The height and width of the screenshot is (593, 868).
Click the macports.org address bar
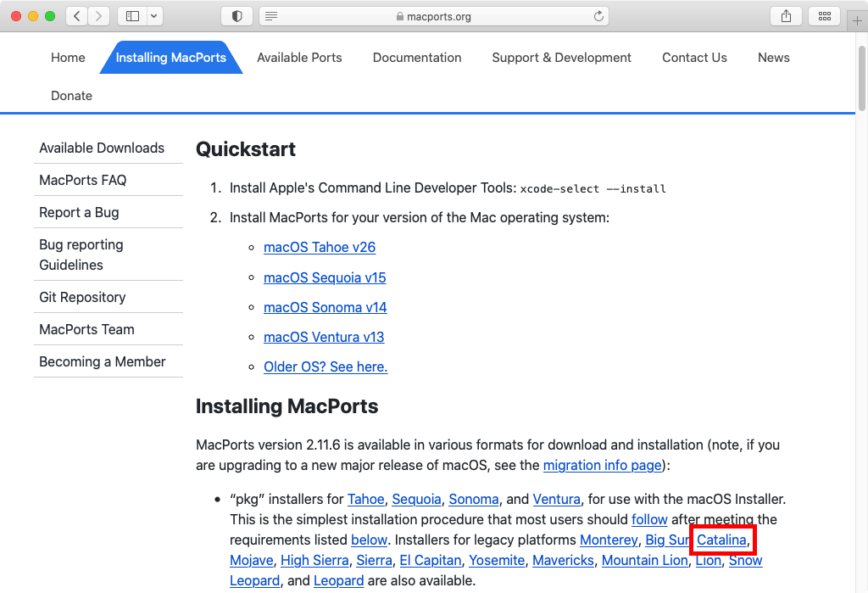click(432, 16)
